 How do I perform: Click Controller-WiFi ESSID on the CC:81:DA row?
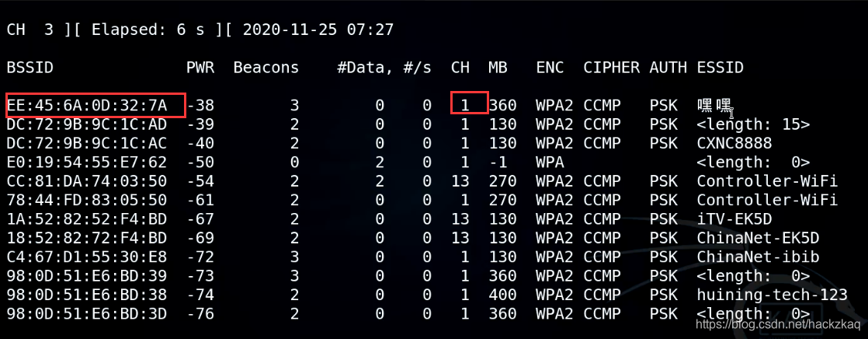click(767, 181)
